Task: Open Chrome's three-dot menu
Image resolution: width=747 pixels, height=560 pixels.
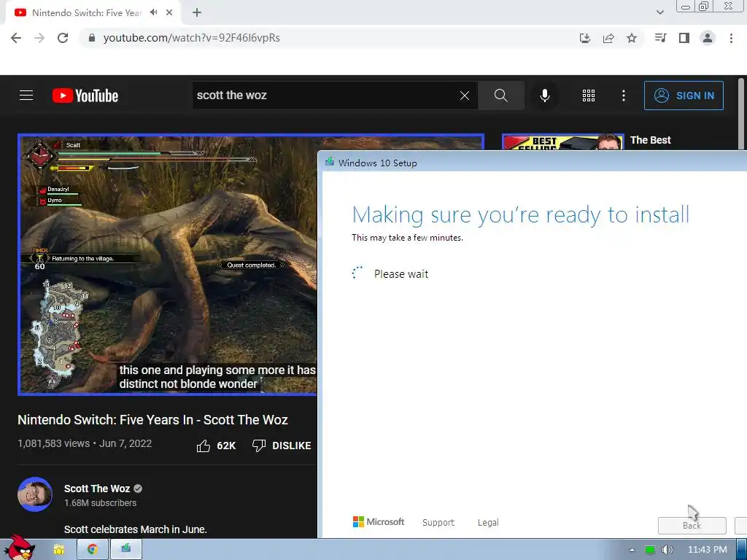Action: pyautogui.click(x=731, y=38)
